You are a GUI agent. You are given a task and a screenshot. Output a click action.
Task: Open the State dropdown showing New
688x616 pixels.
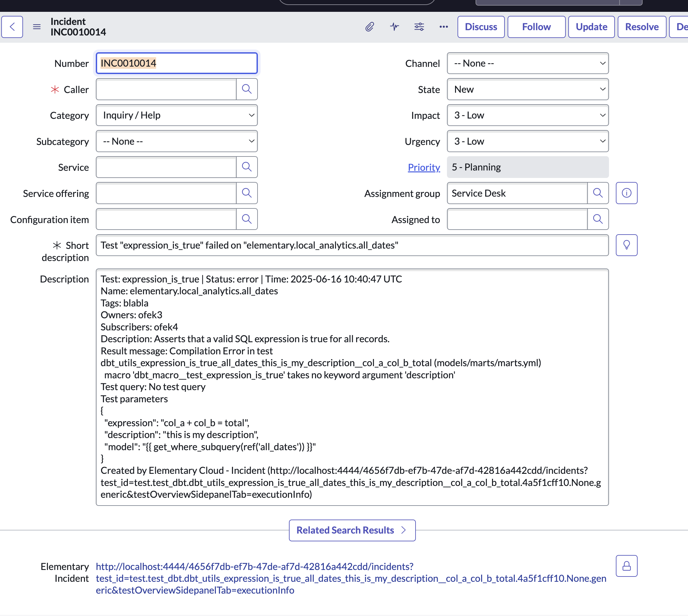(x=528, y=89)
